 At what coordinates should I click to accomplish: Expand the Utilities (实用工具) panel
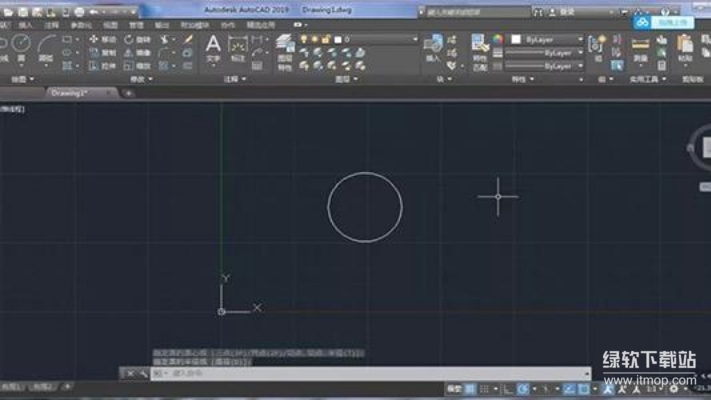pos(648,79)
